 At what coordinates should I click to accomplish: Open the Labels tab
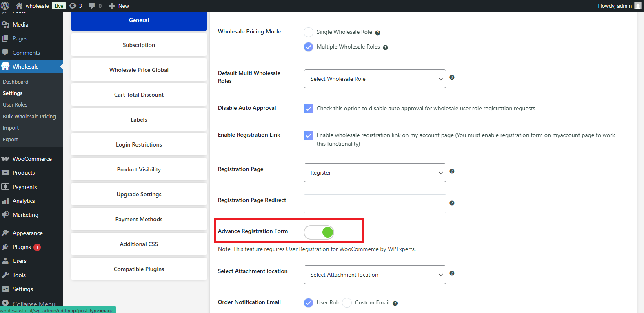click(x=139, y=120)
